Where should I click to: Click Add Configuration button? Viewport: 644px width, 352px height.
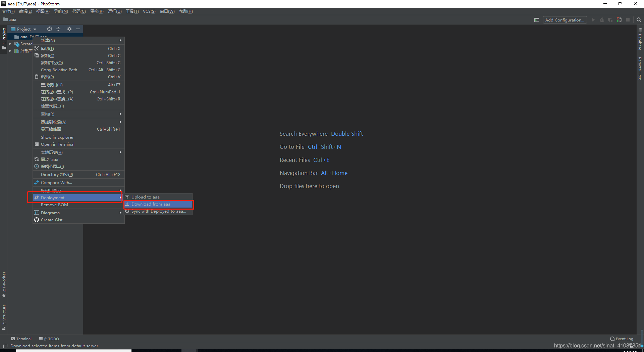click(x=565, y=20)
